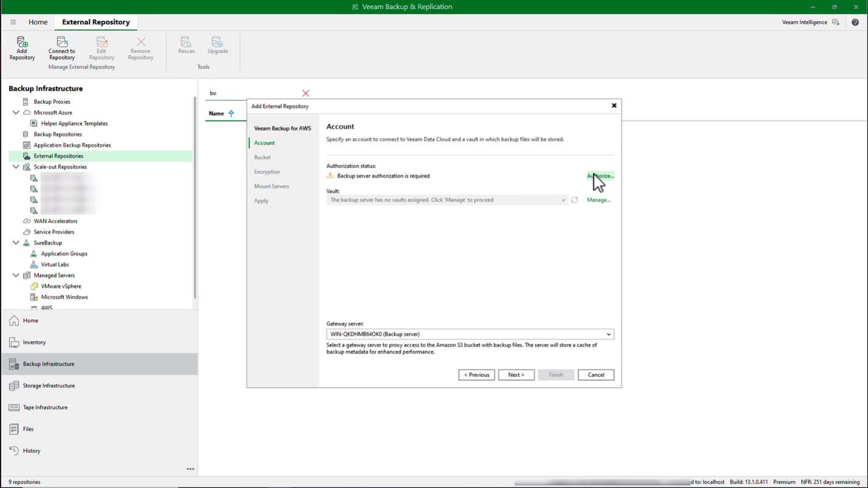Open Inventory navigation view
The image size is (868, 488).
tap(99, 342)
